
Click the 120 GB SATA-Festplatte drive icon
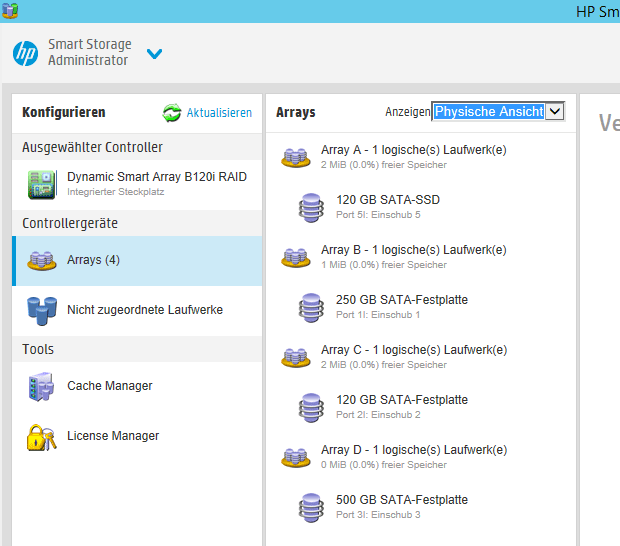[x=311, y=408]
